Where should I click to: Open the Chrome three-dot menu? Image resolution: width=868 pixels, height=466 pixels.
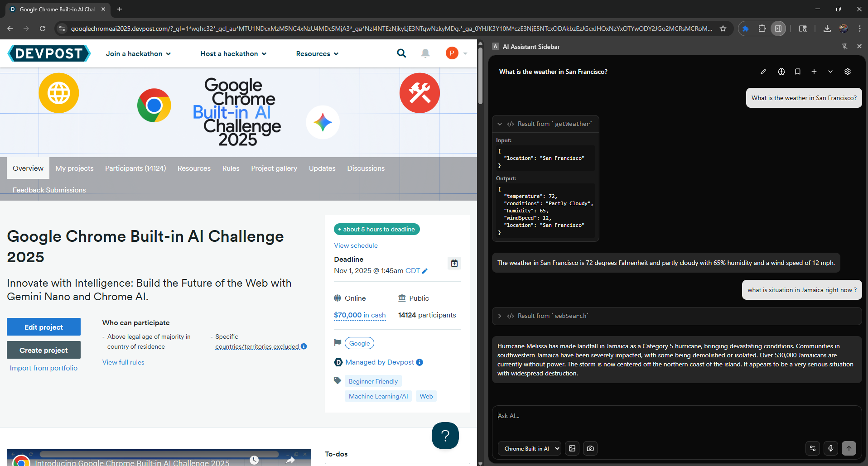click(860, 29)
